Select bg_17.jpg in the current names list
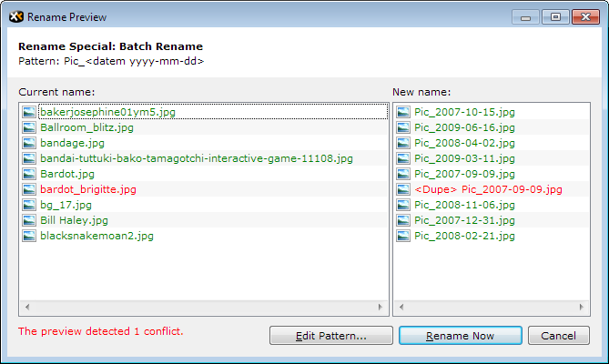Image resolution: width=609 pixels, height=364 pixels. click(x=63, y=205)
